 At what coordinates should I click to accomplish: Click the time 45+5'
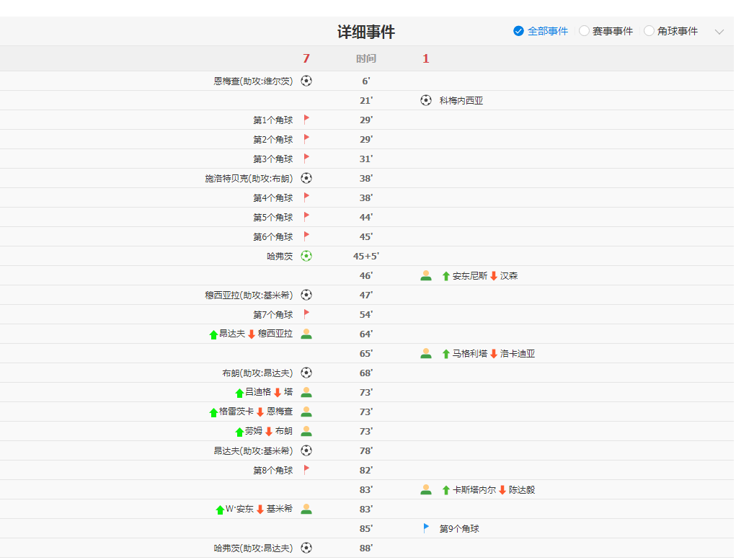(366, 257)
